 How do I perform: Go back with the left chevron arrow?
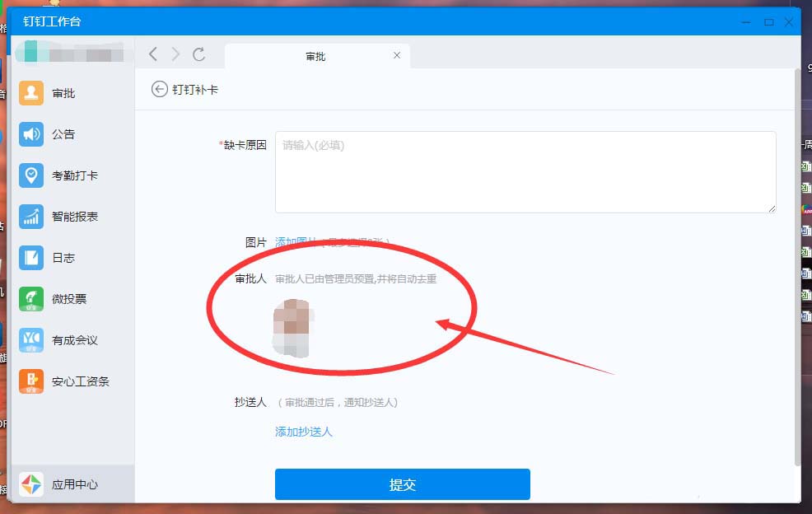tap(153, 54)
